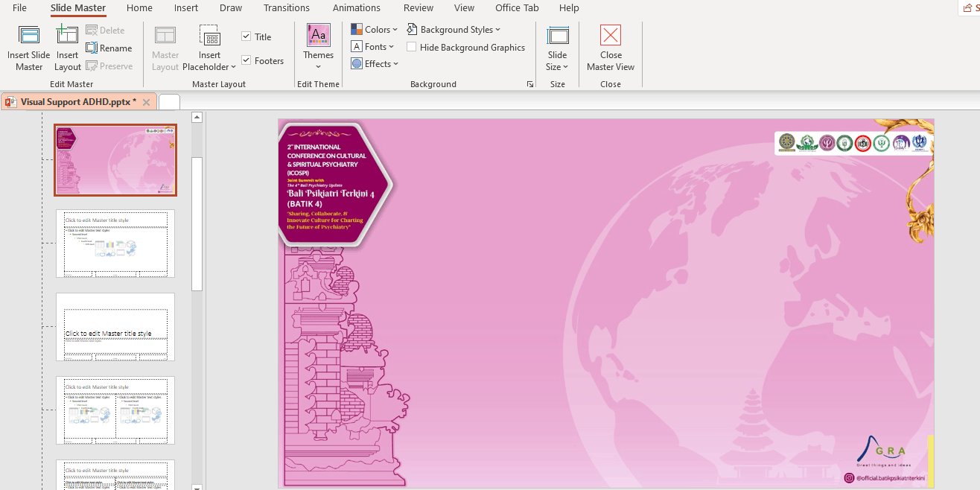Select the Title and Content layout thumbnail

point(115,244)
